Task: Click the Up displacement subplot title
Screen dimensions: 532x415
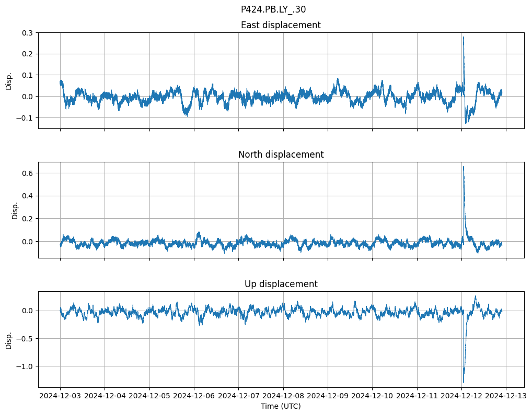Action: (281, 284)
